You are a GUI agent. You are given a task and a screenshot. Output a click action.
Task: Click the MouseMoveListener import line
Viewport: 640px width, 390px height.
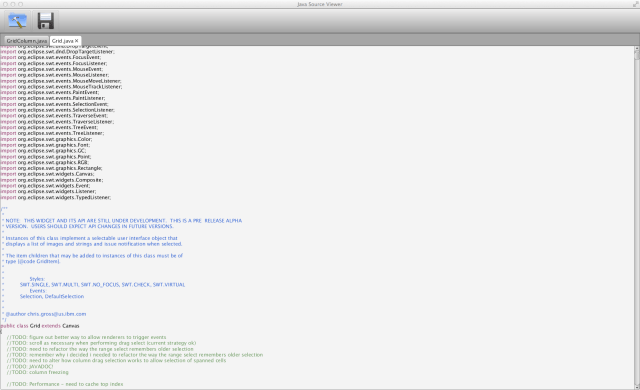pos(61,81)
